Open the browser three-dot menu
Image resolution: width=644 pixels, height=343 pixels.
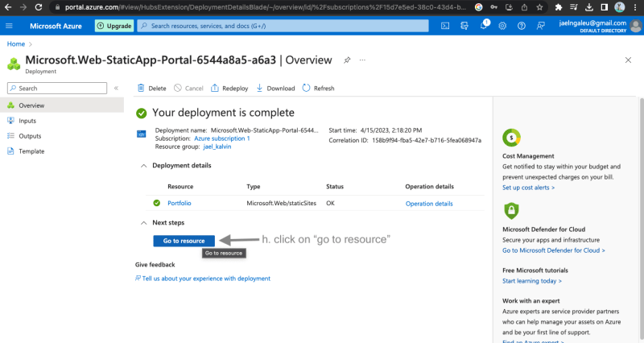pos(635,7)
